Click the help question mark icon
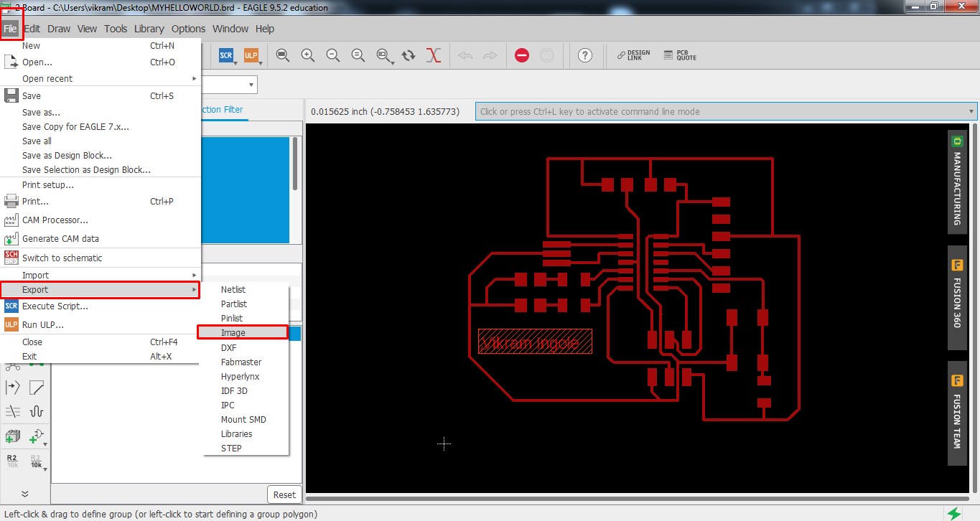Viewport: 980px width, 521px height. (585, 55)
